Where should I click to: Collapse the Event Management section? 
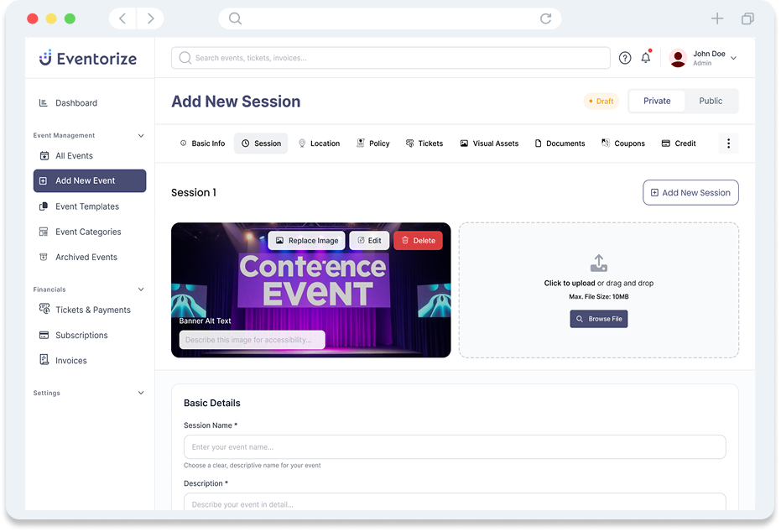click(x=141, y=136)
